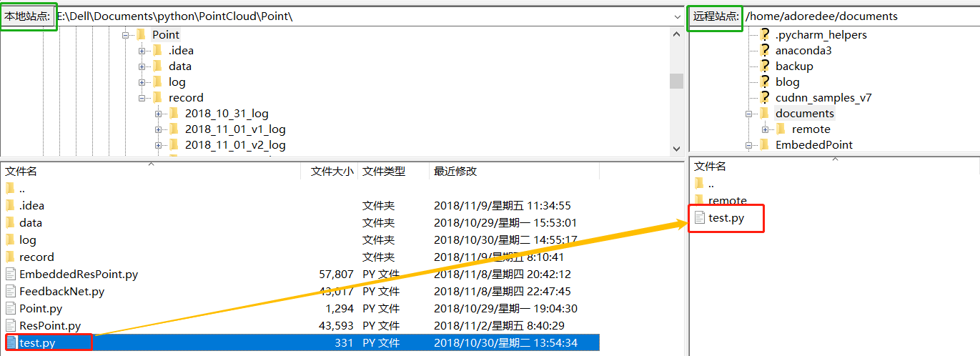Screen dimensions: 980x356
Task: Click the remote subfolder icon in remote tree
Action: tap(781, 129)
